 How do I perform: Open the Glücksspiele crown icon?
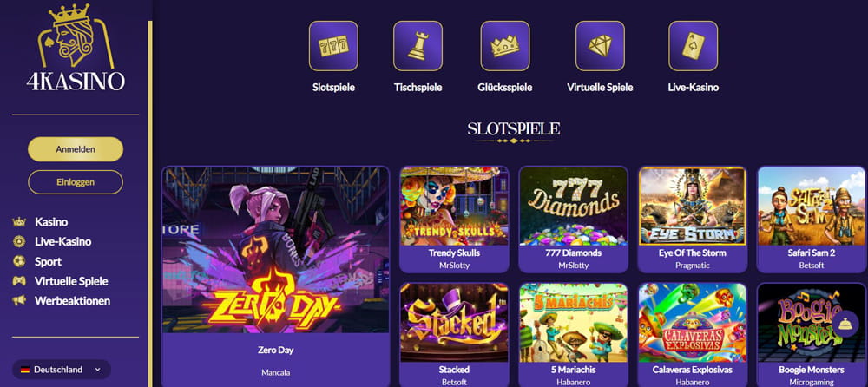click(505, 46)
